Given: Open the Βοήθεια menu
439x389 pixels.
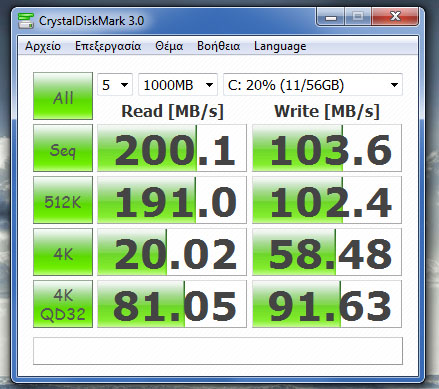Looking at the screenshot, I should [x=218, y=46].
